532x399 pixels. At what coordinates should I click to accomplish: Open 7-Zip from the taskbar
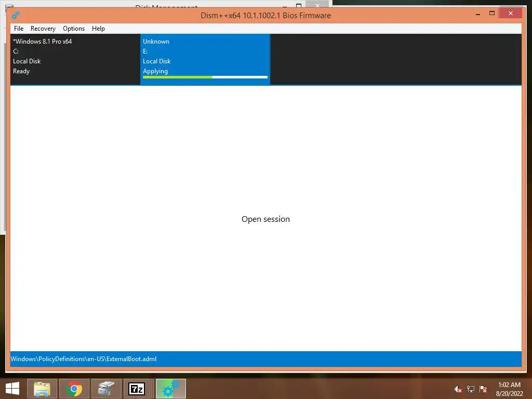(137, 389)
